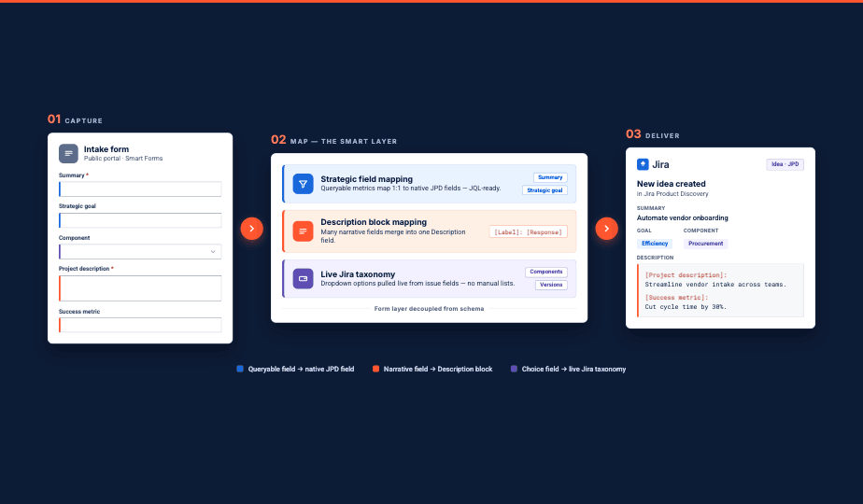Click 'Queryable field → native JPD field' legend text
Viewport: 863px width, 504px height.
click(x=301, y=370)
